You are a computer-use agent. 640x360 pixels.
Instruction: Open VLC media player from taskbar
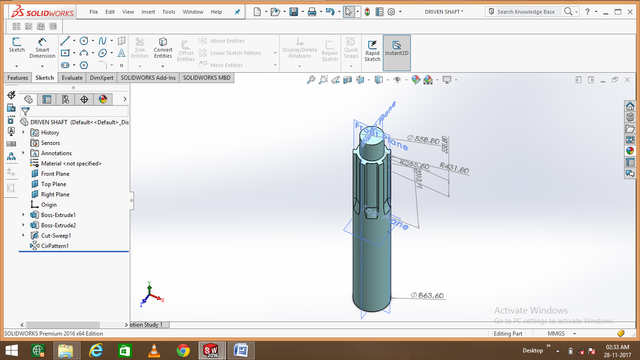[154, 351]
